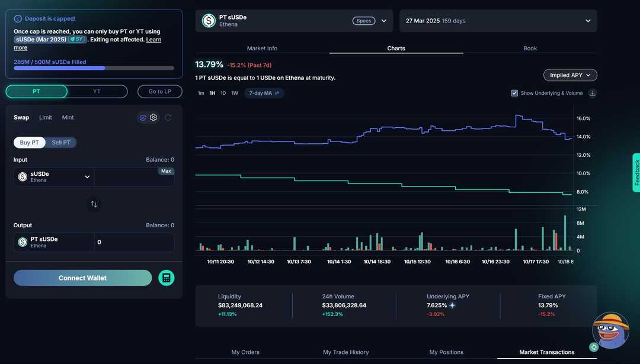Reverse swap direction with the arrows icon
The height and width of the screenshot is (364, 640).
click(x=94, y=204)
